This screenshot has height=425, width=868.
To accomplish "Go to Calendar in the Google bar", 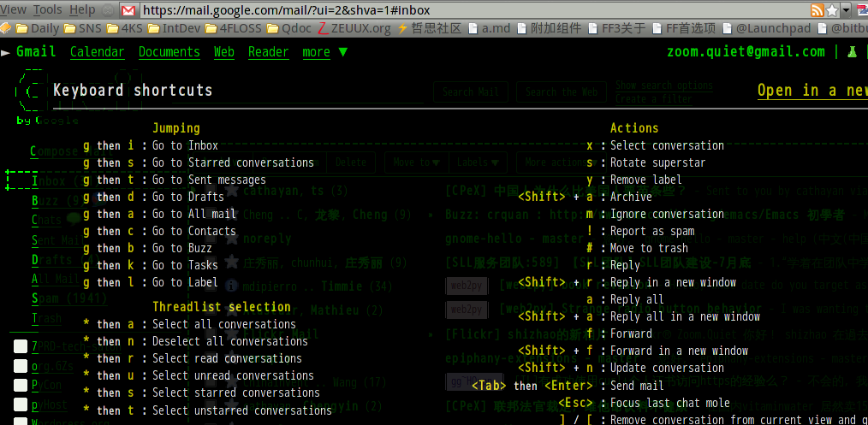I will click(98, 52).
